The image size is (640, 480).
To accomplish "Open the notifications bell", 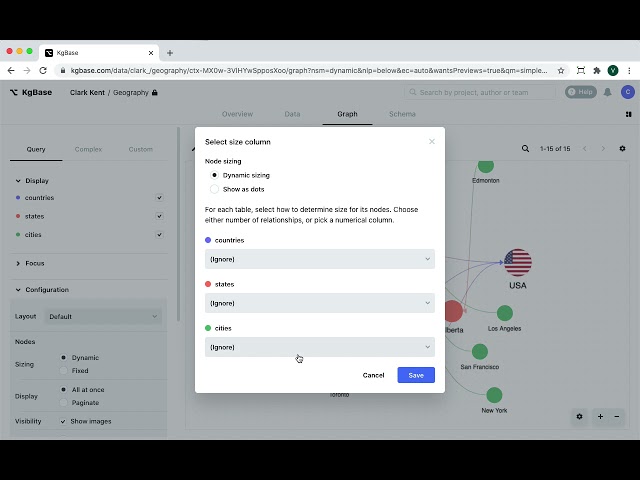I will coord(608,92).
